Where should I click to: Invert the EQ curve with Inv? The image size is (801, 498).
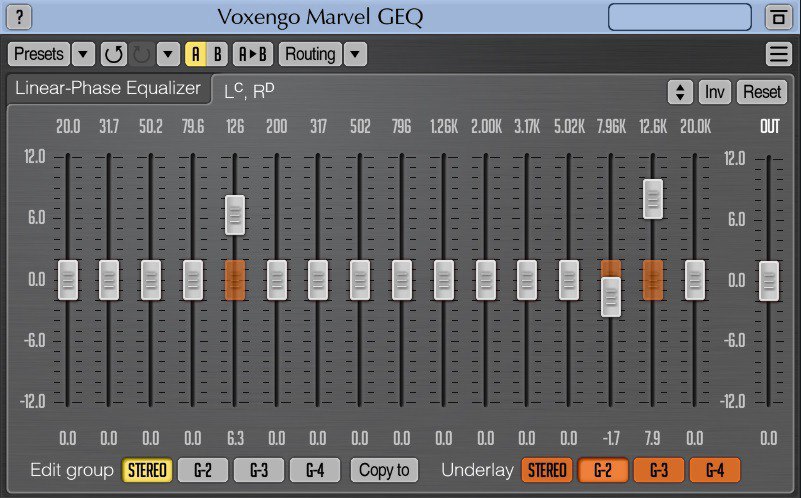pyautogui.click(x=714, y=92)
